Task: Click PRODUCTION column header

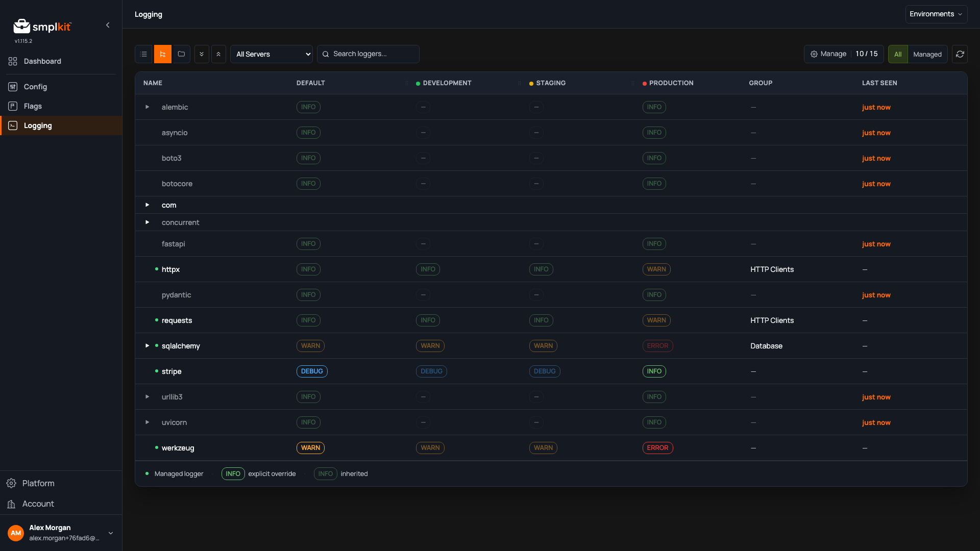Action: 671,83
